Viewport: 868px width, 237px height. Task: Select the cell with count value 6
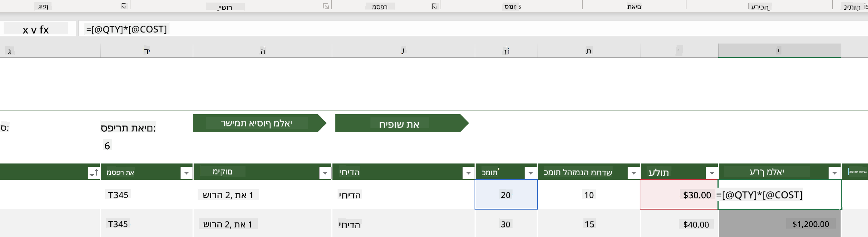coord(107,146)
